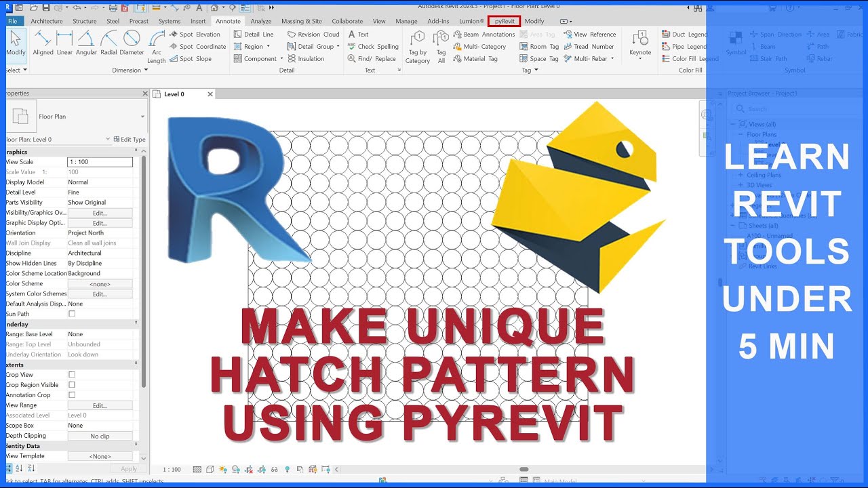This screenshot has width=868, height=488.
Task: Click Edit for View Range
Action: [100, 405]
